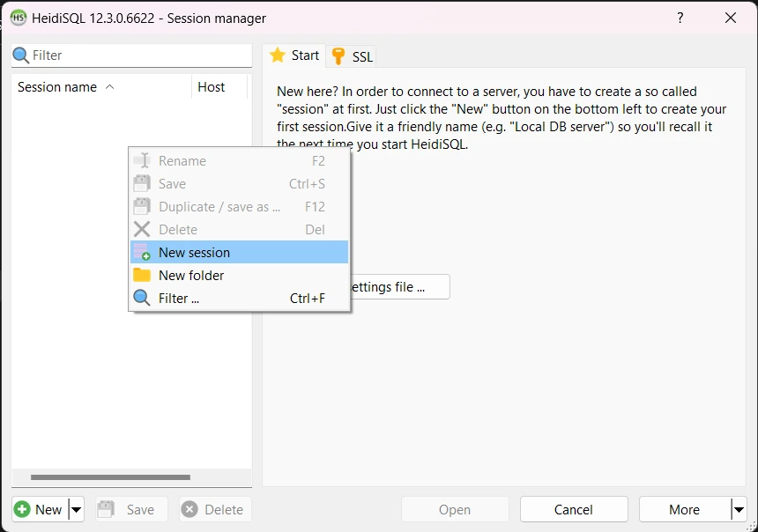The height and width of the screenshot is (532, 758).
Task: Click the question mark help button in title bar
Action: click(x=680, y=18)
